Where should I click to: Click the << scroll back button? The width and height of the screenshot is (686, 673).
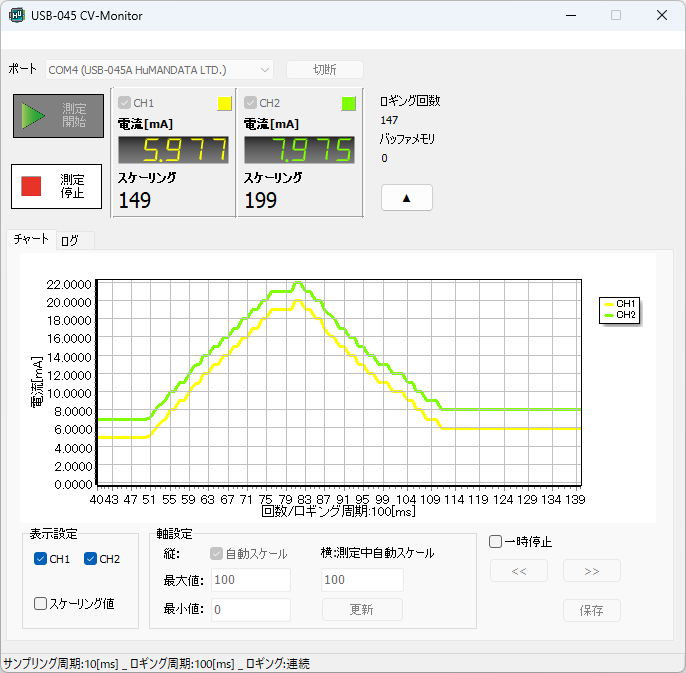click(519, 571)
